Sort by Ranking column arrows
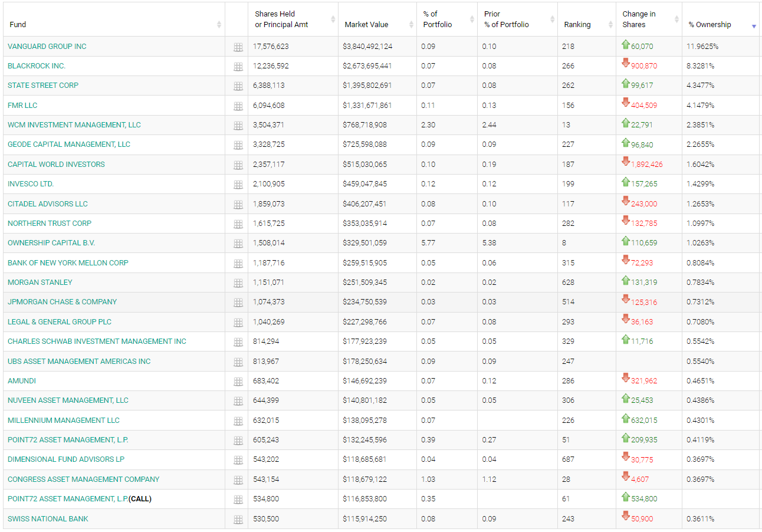Image resolution: width=762 pixels, height=532 pixels. (610, 25)
